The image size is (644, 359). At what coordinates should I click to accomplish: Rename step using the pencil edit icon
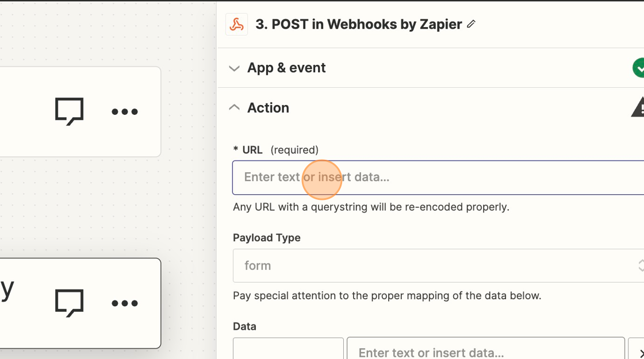[471, 24]
